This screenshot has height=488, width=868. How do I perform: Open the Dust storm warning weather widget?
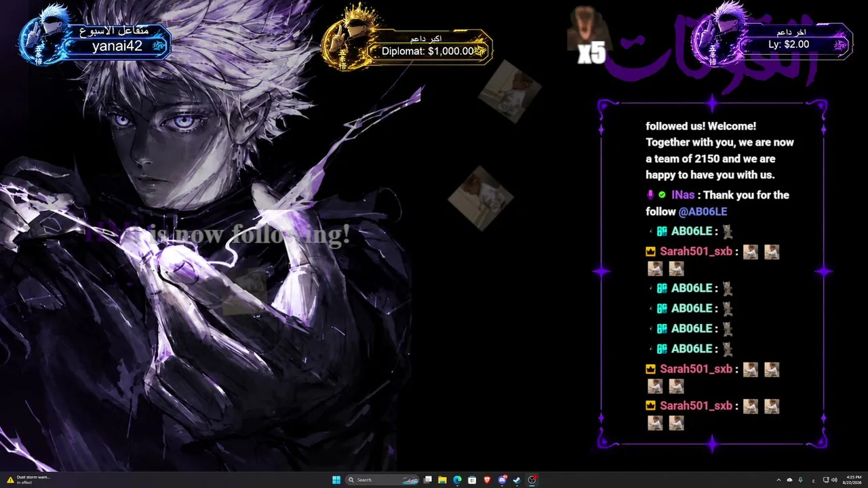pyautogui.click(x=28, y=480)
